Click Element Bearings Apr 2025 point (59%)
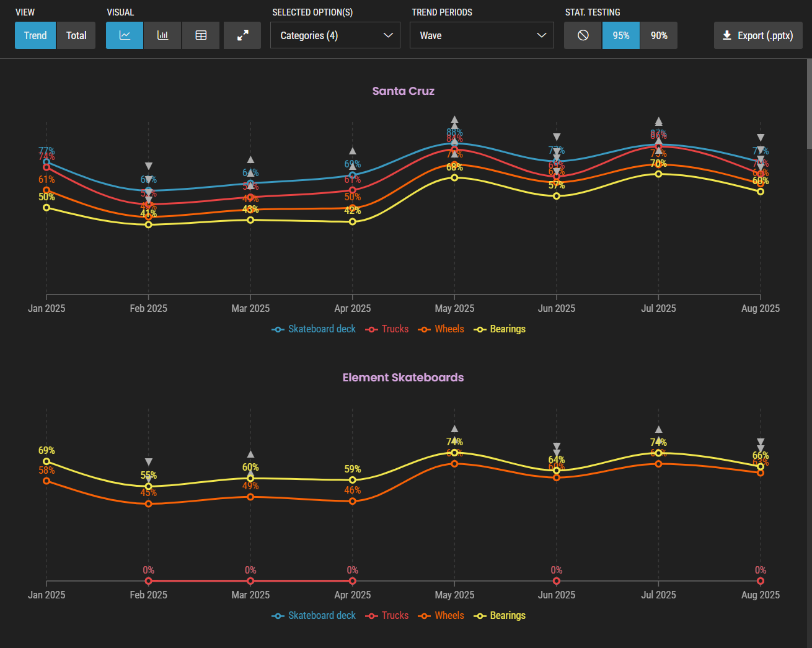 [x=353, y=480]
